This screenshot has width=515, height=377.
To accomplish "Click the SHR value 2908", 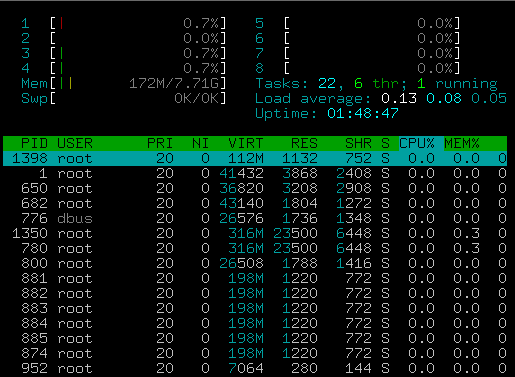I will pos(354,188).
